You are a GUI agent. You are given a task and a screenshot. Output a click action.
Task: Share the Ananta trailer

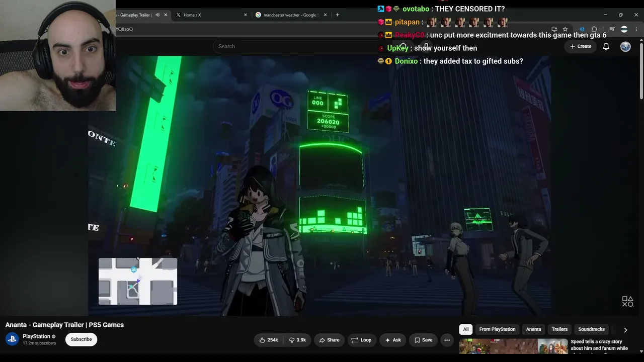point(329,340)
